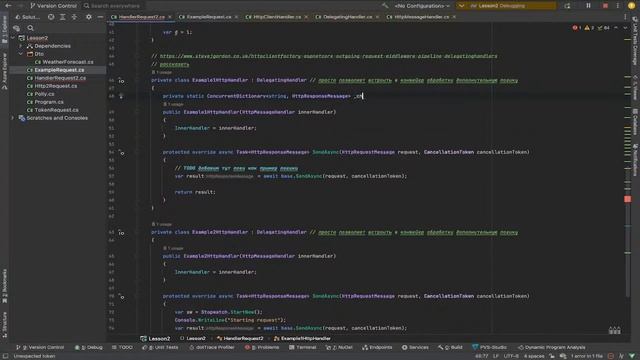Open the Endpoints tool window
Image resolution: width=640 pixels, height=360 pixels.
(x=377, y=347)
